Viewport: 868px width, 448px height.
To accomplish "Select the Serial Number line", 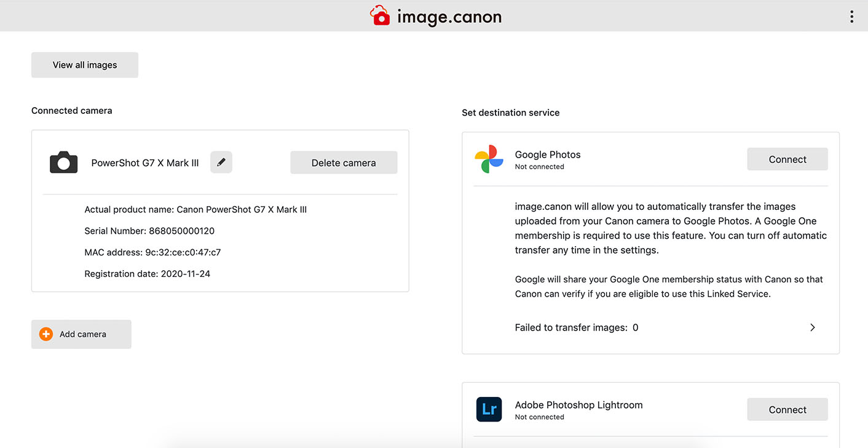I will (149, 231).
